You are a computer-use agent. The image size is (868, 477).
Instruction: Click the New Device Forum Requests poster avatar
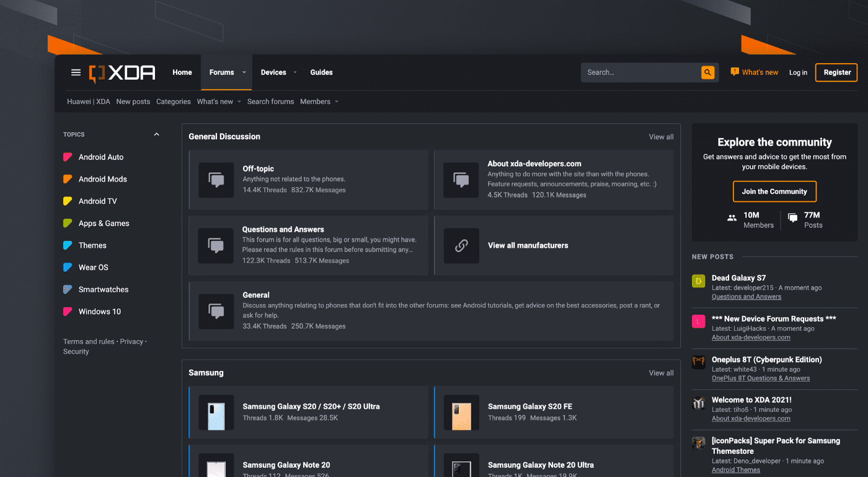coord(699,322)
